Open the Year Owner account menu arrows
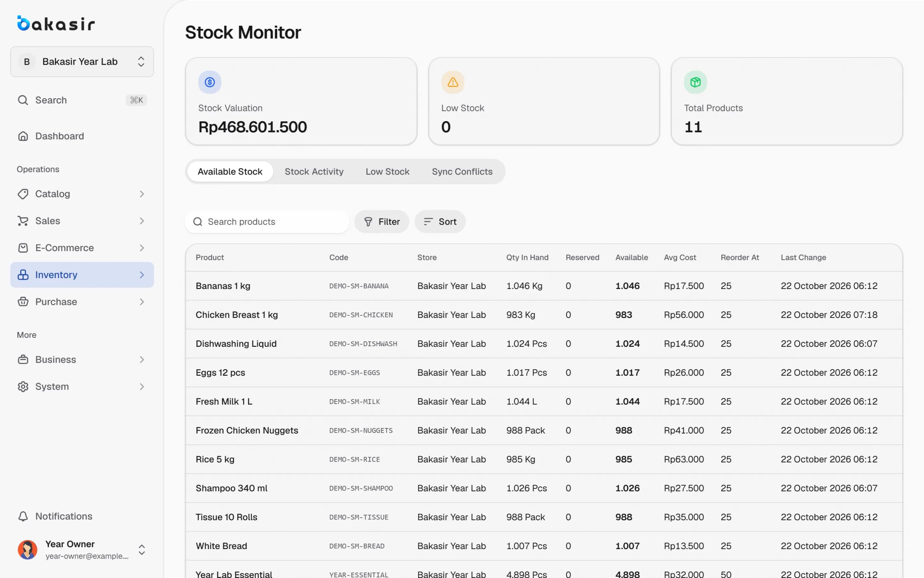The image size is (924, 578). point(141,549)
